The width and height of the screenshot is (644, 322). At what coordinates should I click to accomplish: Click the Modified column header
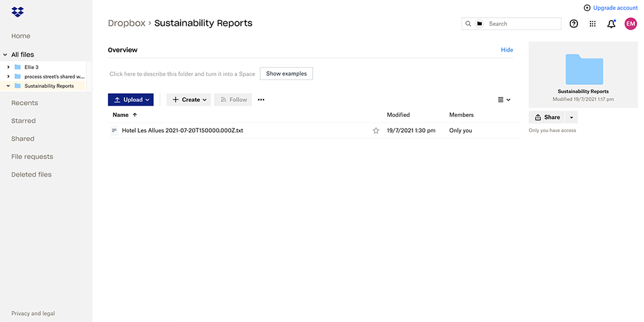click(398, 115)
